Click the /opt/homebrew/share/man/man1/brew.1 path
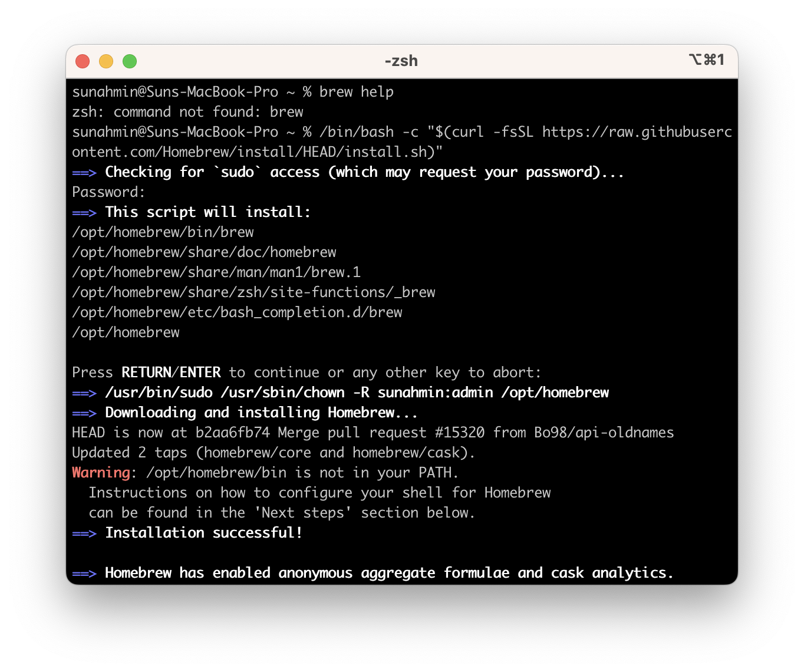The height and width of the screenshot is (672, 804). (216, 272)
